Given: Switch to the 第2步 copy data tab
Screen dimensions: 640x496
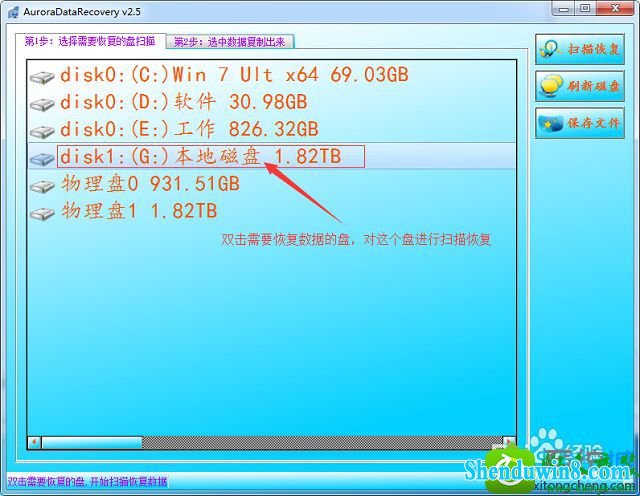Looking at the screenshot, I should click(230, 42).
